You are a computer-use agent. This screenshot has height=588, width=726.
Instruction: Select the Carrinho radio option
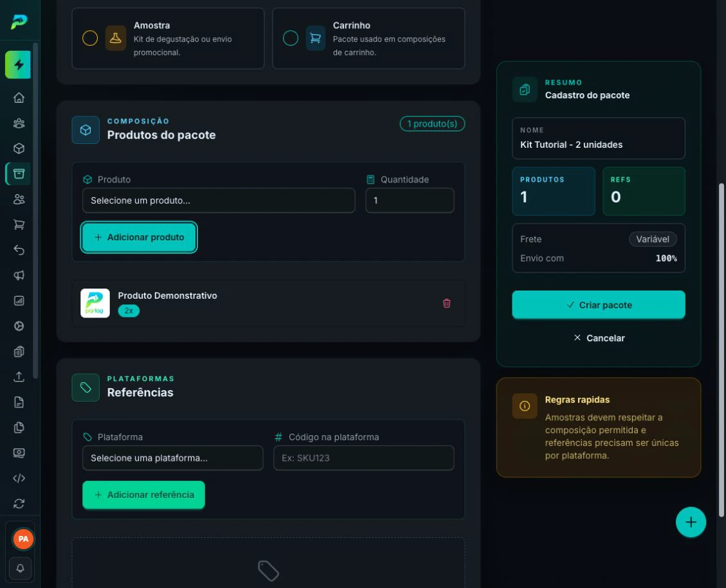coord(291,38)
